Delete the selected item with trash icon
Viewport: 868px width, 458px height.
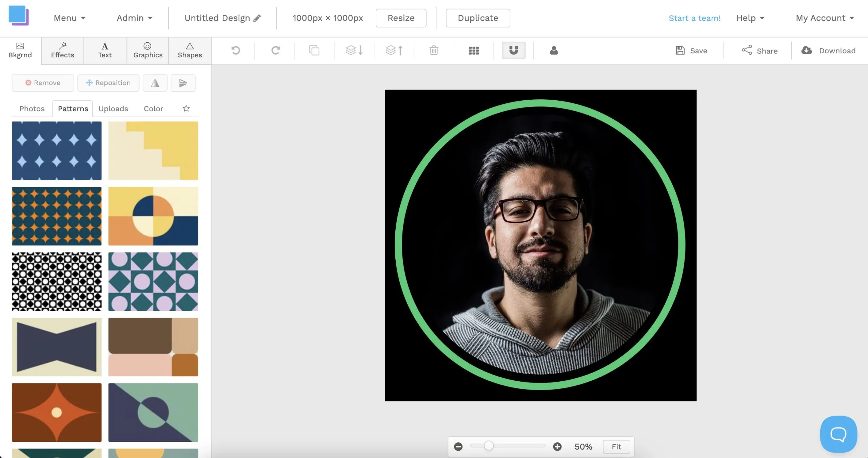(434, 51)
